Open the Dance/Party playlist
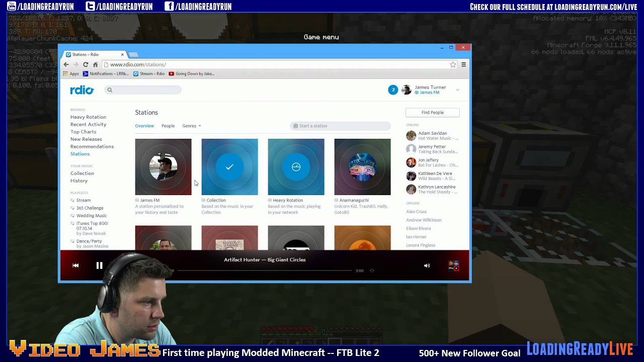This screenshot has height=362, width=644. pyautogui.click(x=89, y=241)
